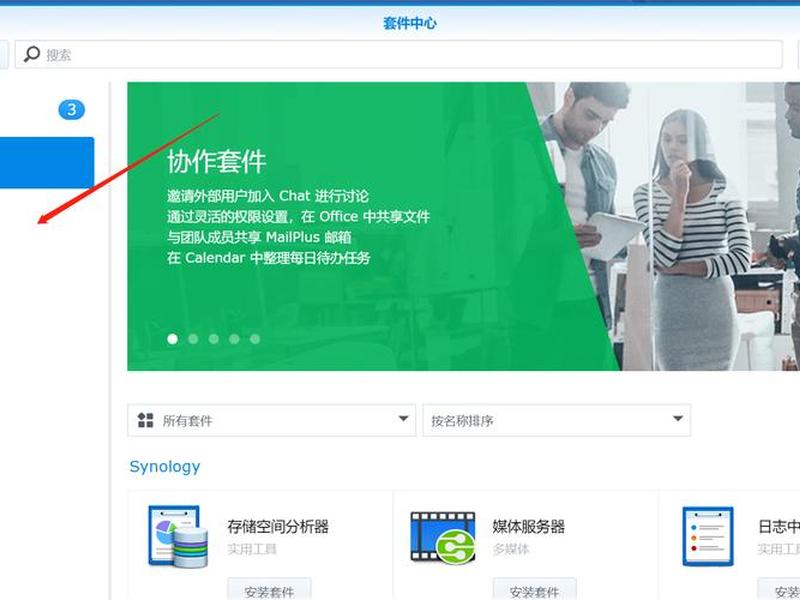Show the third banner slide dot

[x=213, y=339]
